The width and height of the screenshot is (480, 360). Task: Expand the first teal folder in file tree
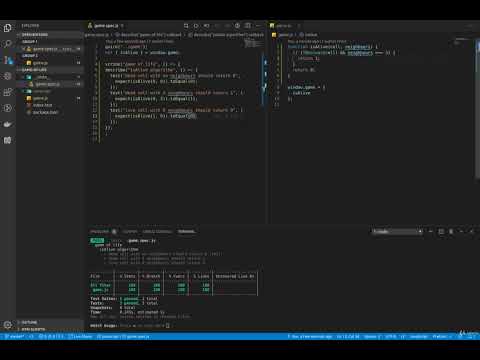(50, 77)
